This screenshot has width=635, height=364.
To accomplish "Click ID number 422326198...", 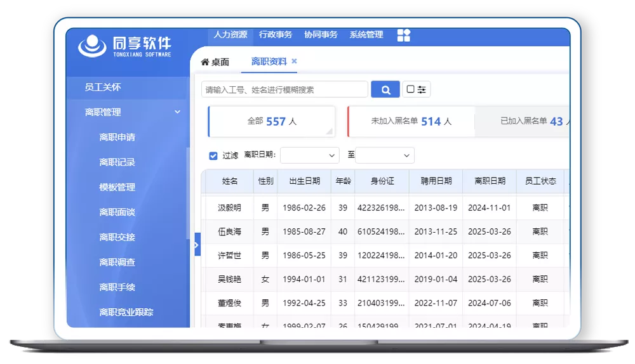I will coord(381,208).
